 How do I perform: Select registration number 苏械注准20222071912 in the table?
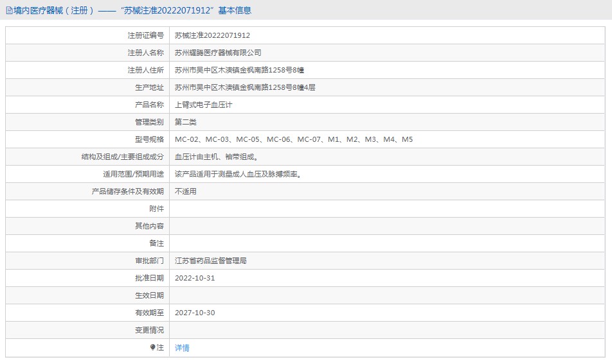(212, 35)
